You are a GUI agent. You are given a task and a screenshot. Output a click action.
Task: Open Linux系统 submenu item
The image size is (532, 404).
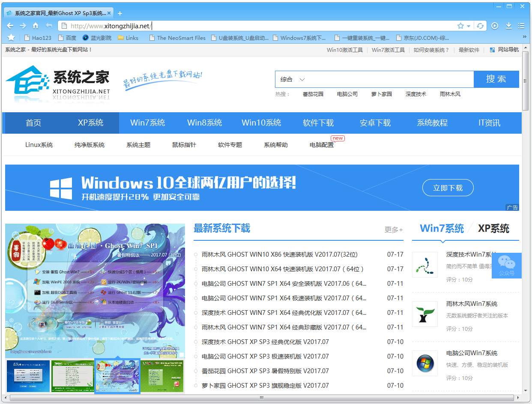pos(39,145)
